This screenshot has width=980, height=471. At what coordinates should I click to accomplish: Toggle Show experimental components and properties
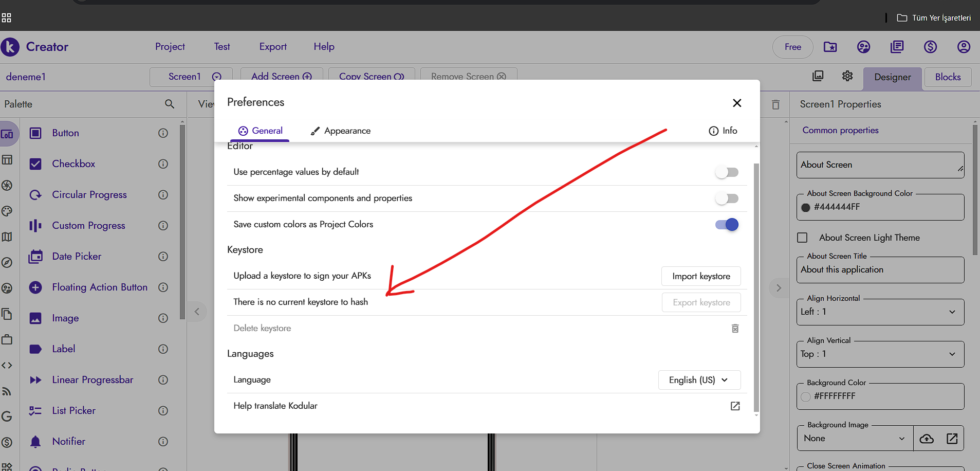pos(727,198)
